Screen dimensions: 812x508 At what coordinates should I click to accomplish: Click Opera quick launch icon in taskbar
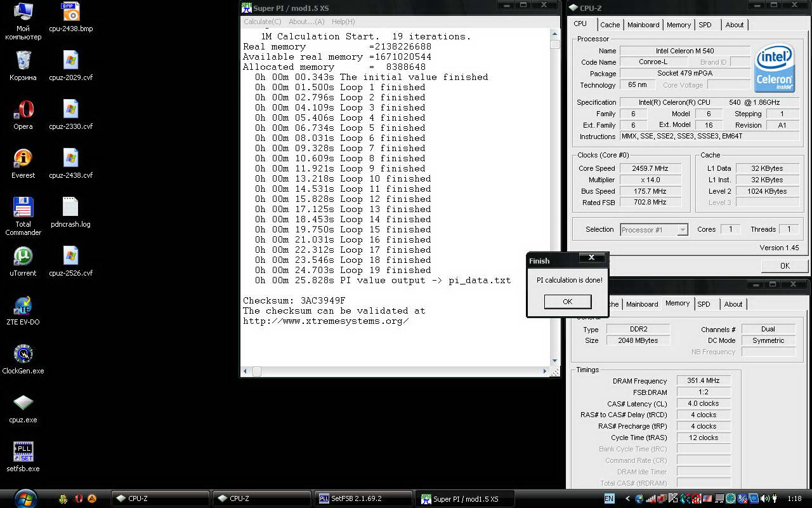(x=79, y=499)
